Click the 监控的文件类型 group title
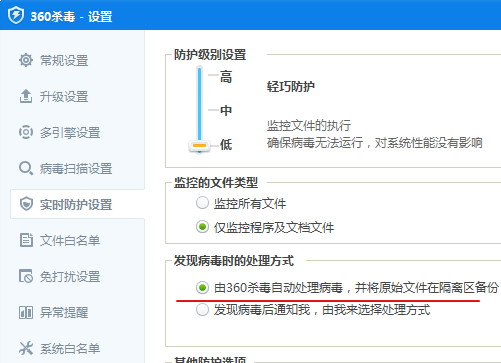 click(x=216, y=183)
